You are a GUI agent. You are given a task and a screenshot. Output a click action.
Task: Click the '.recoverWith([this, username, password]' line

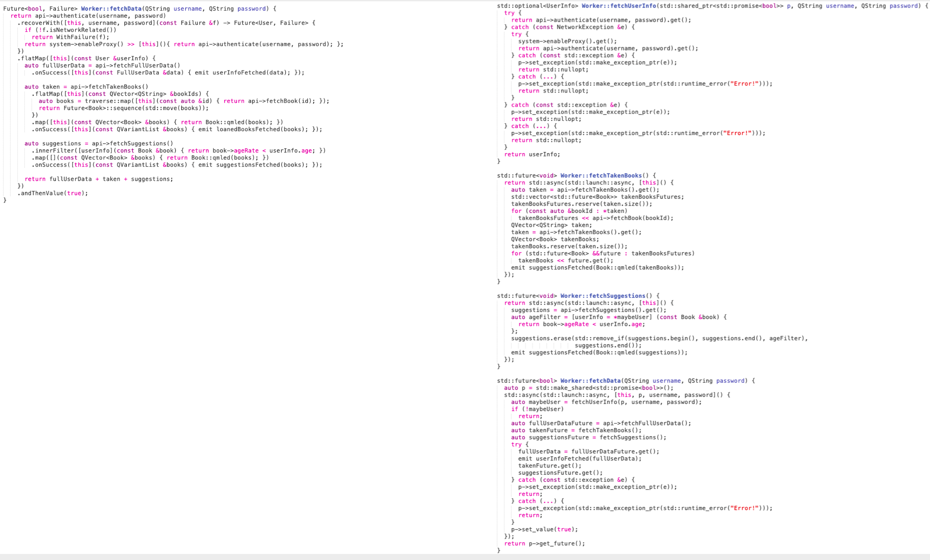point(166,23)
